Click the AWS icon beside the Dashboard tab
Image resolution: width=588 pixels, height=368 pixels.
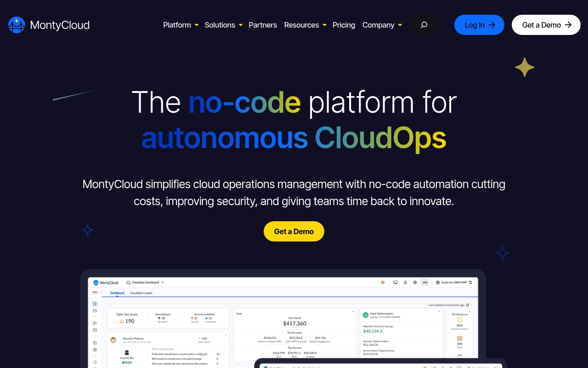pyautogui.click(x=95, y=293)
